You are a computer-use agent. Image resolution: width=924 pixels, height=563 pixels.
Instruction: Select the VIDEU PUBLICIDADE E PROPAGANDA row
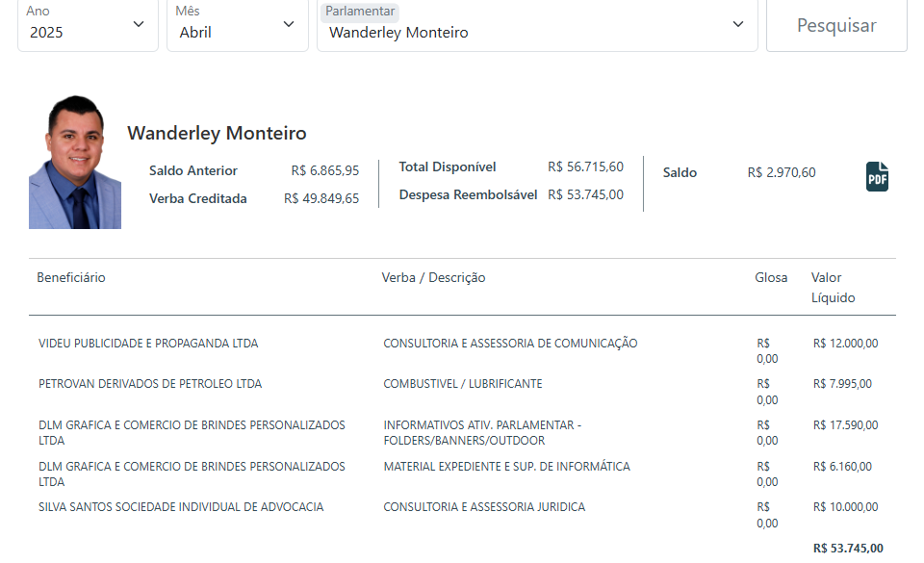[x=148, y=344]
